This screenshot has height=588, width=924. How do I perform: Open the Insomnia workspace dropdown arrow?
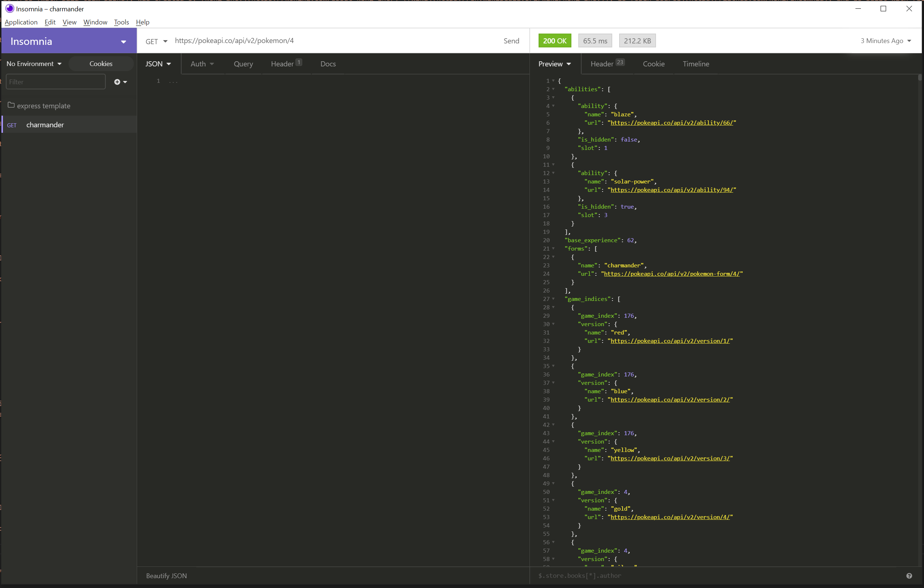click(124, 42)
